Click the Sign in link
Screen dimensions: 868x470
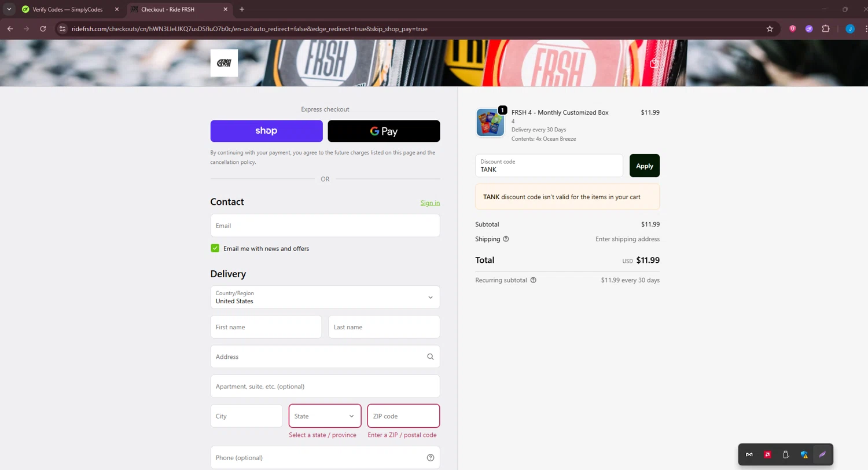pyautogui.click(x=430, y=203)
